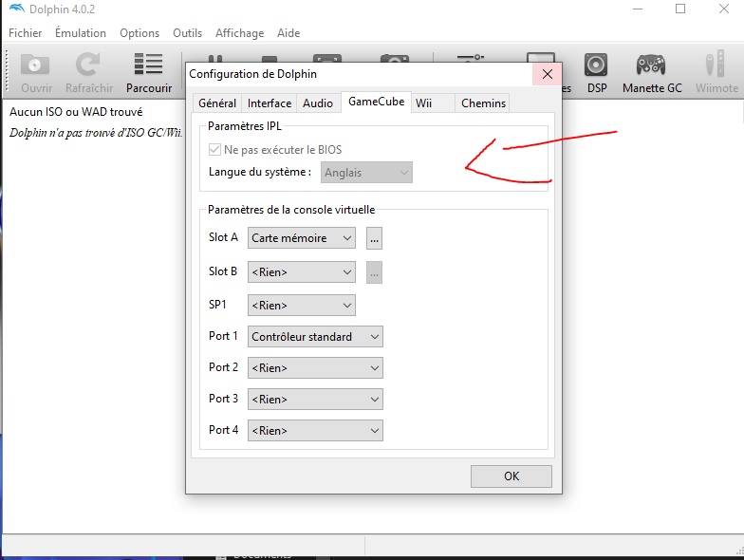Select the GameCube tab

[376, 102]
